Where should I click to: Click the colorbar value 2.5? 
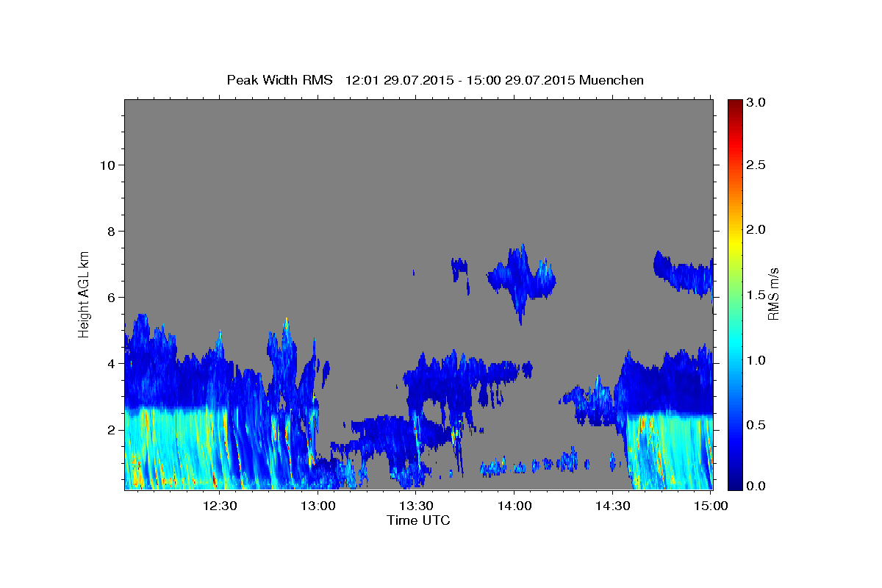pos(757,165)
